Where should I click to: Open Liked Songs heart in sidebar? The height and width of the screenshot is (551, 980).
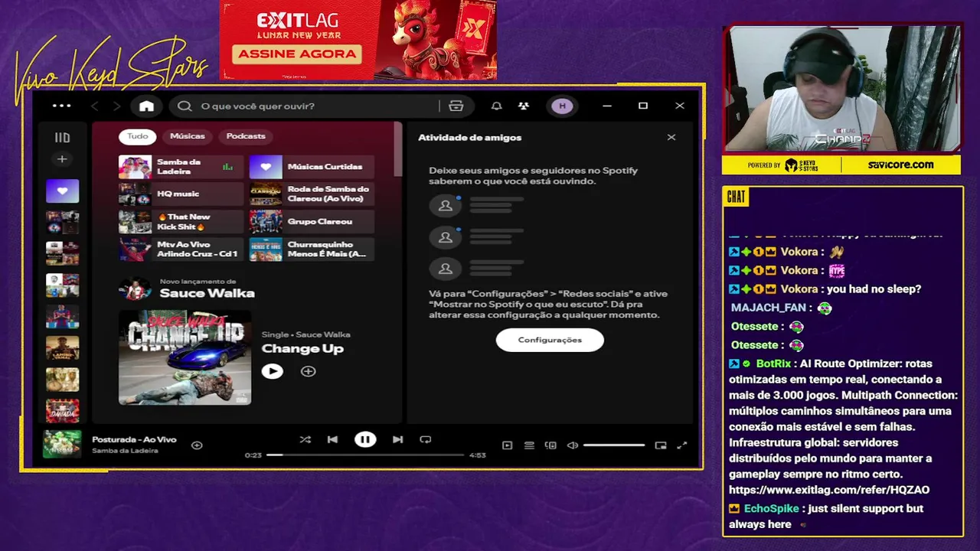click(62, 191)
